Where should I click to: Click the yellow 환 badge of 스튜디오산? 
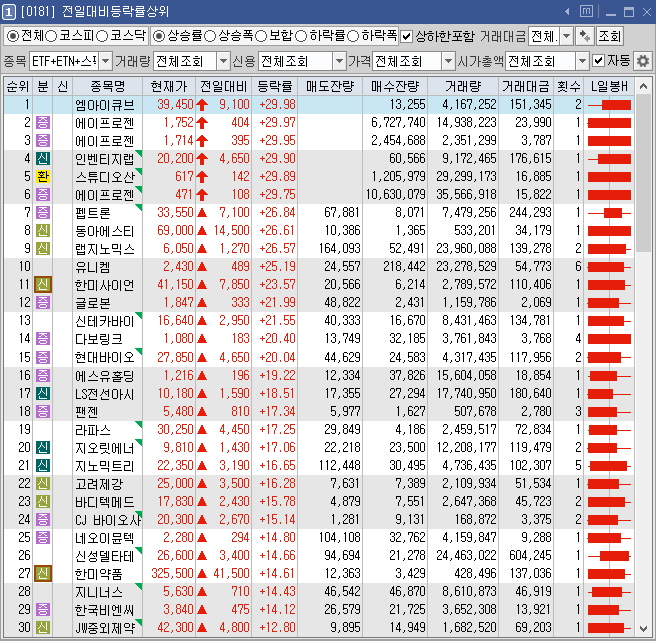coord(43,177)
